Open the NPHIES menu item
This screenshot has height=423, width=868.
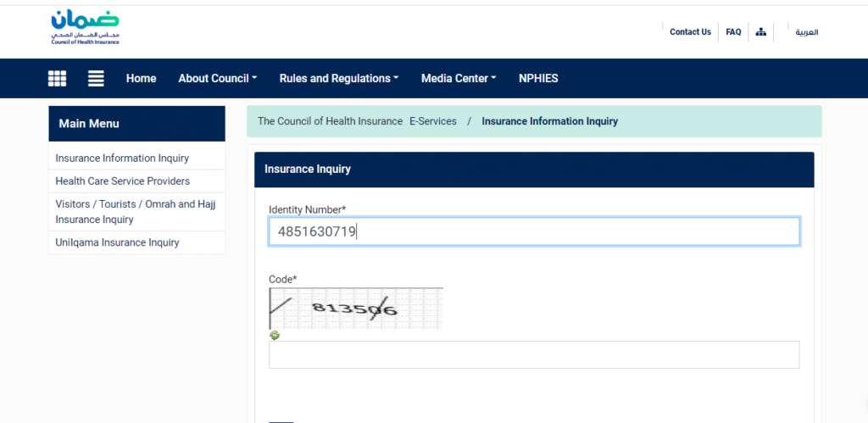538,79
